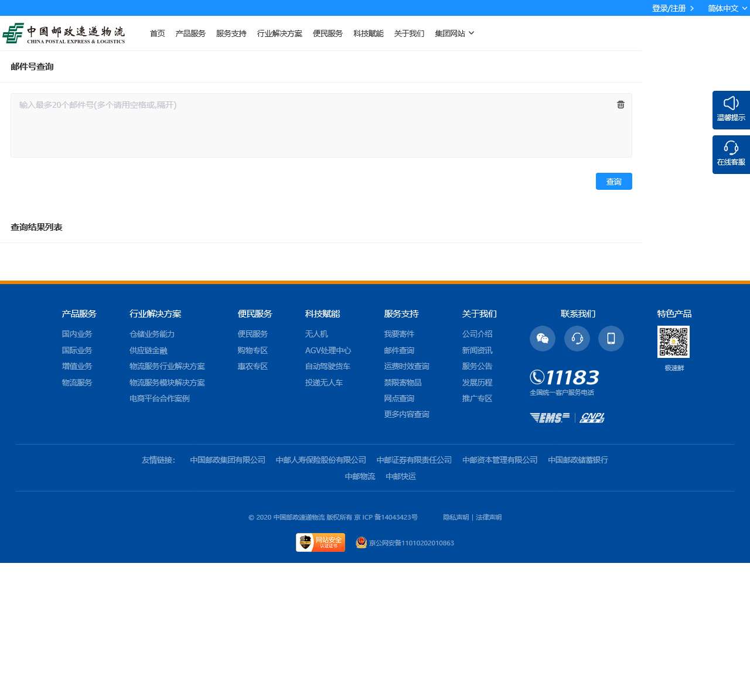
Task: Visit the 中国邮政储蓄银行 friendly link
Action: click(578, 460)
